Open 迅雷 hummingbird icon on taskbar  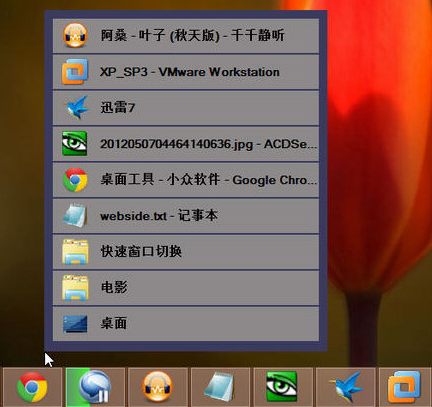(346, 387)
